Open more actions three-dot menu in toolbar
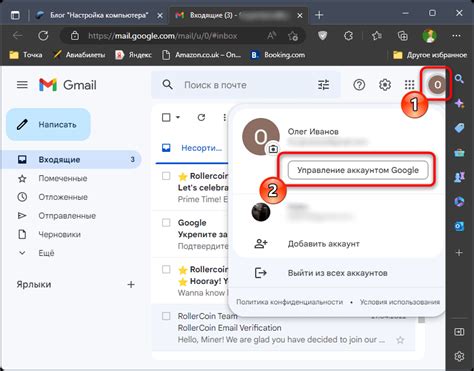The width and height of the screenshot is (474, 371). (225, 117)
